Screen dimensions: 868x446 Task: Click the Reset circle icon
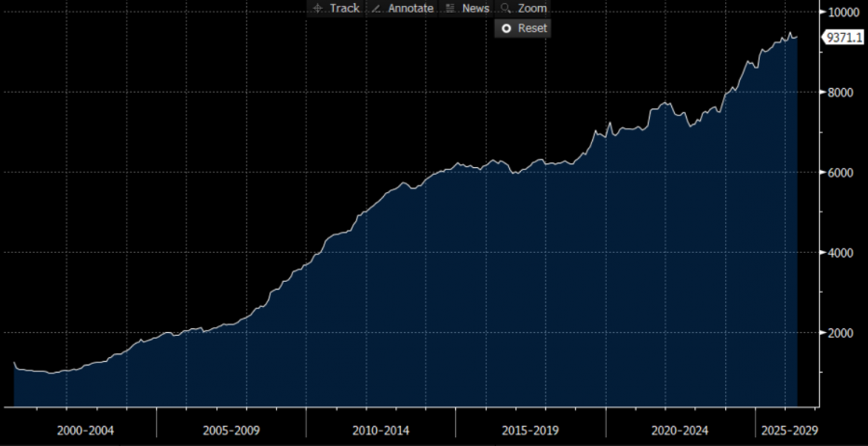tap(506, 28)
